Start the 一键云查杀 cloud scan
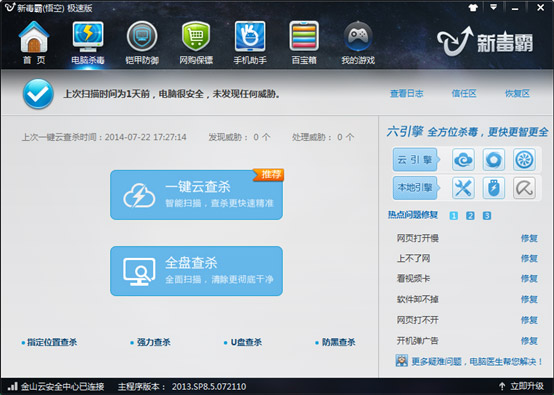 click(196, 195)
